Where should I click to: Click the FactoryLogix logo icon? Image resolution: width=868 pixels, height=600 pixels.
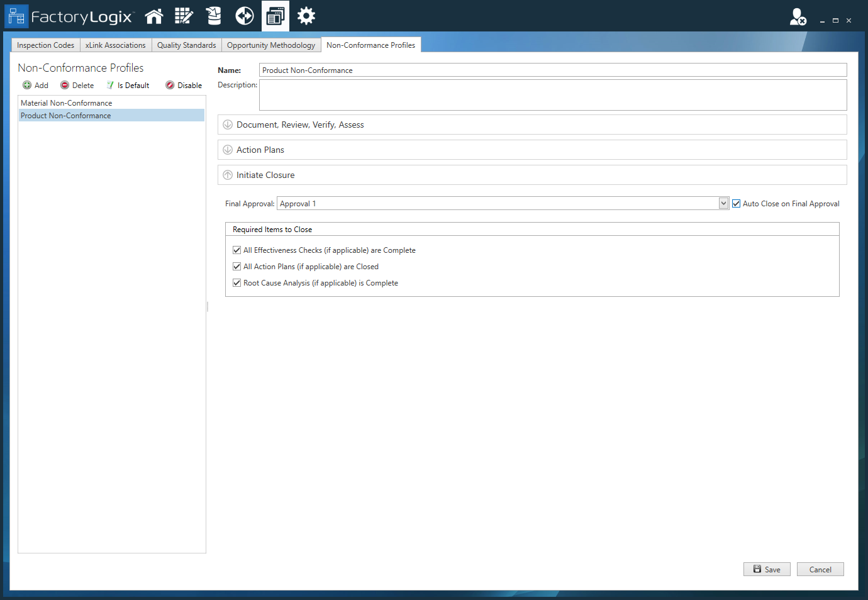17,16
